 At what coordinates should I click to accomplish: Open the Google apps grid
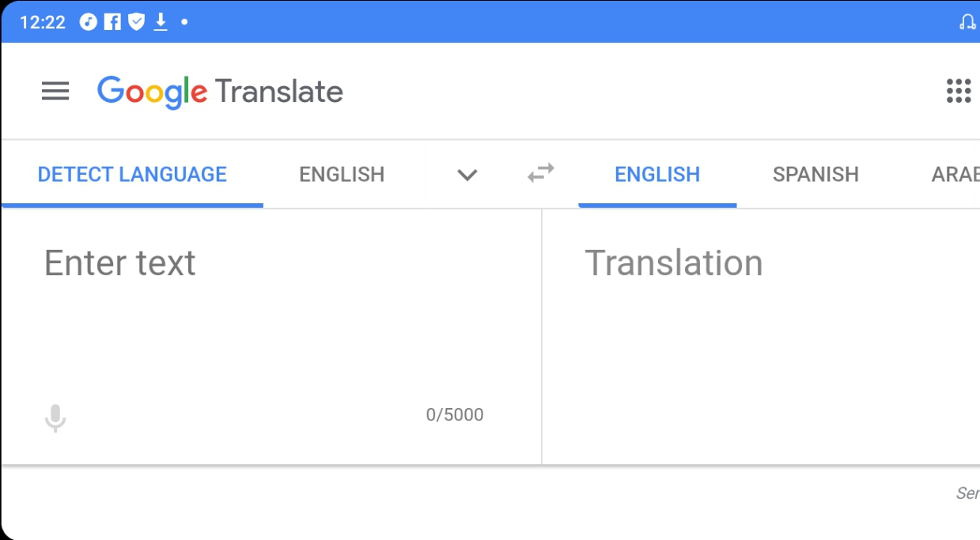click(x=959, y=91)
